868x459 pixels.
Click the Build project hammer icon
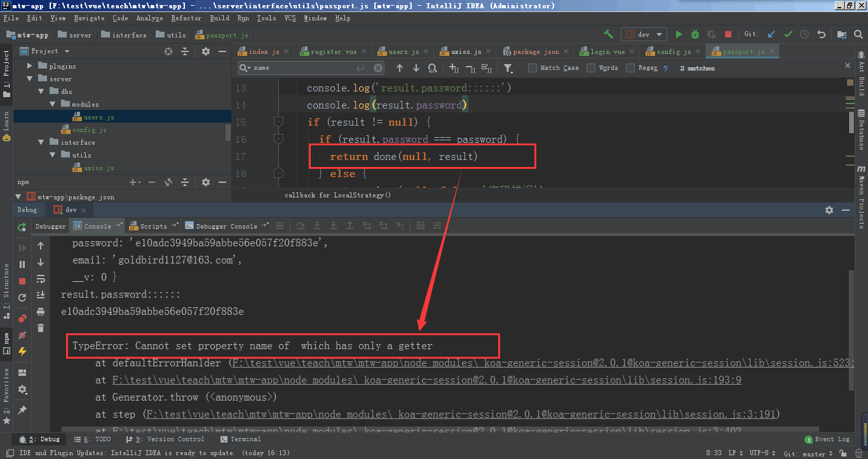tap(608, 35)
